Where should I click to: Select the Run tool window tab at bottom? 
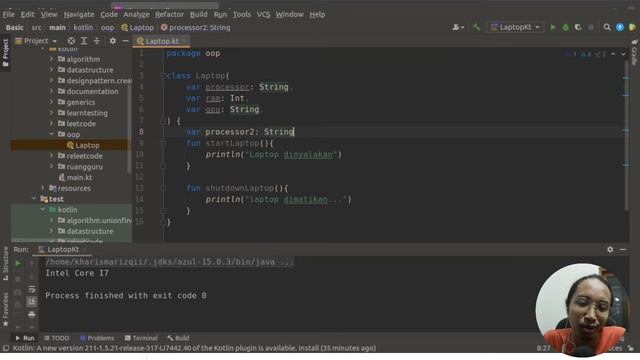(x=24, y=338)
